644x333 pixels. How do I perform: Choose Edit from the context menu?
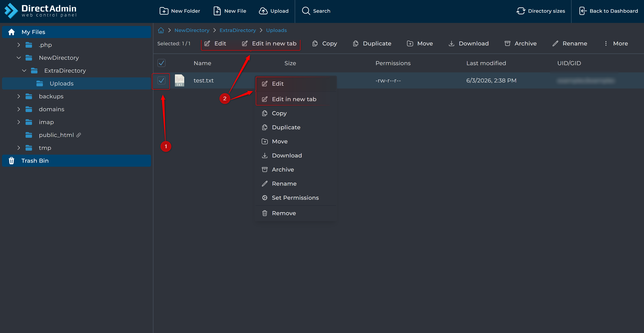click(296, 84)
